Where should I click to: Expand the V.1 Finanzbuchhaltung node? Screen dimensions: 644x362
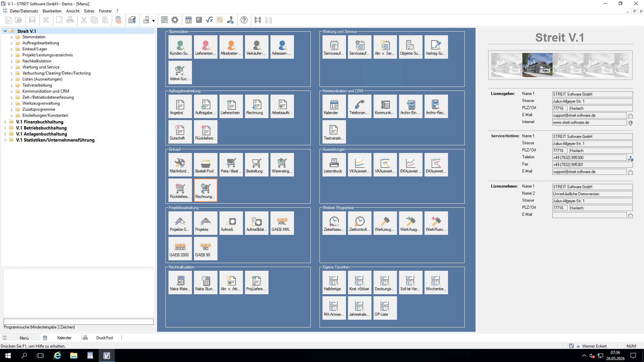click(5, 122)
